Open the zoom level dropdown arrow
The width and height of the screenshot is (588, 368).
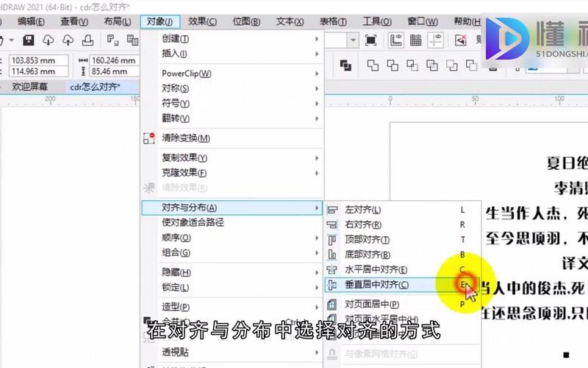pos(353,40)
